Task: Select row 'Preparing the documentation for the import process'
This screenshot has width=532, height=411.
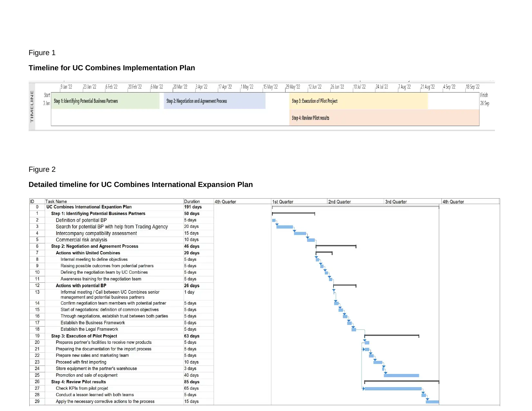Action: pos(121,349)
